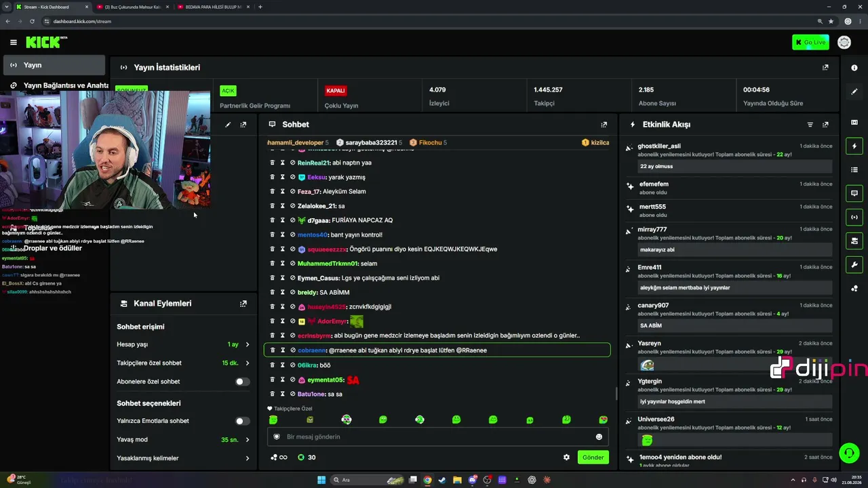The height and width of the screenshot is (488, 868).
Task: Click the wrench icon in right sidebar
Action: [854, 264]
